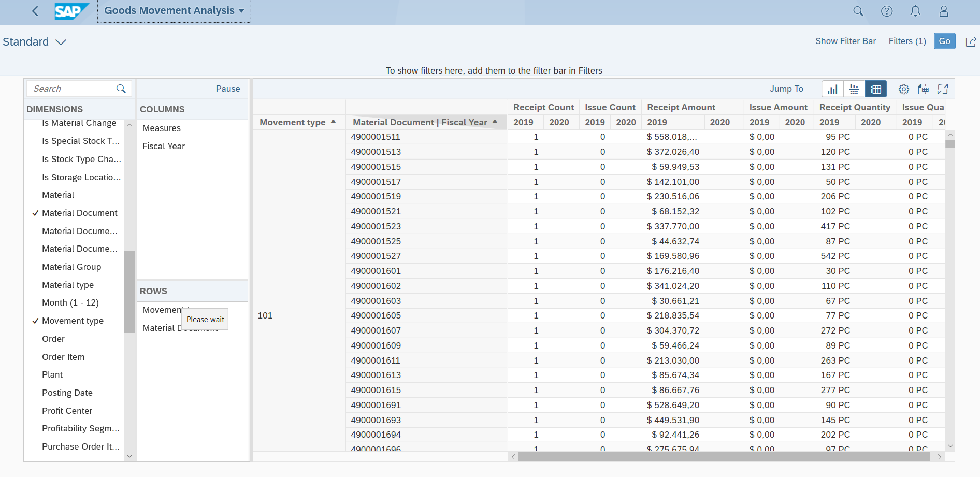980x477 pixels.
Task: Click Show Filter Bar link
Action: tap(845, 41)
